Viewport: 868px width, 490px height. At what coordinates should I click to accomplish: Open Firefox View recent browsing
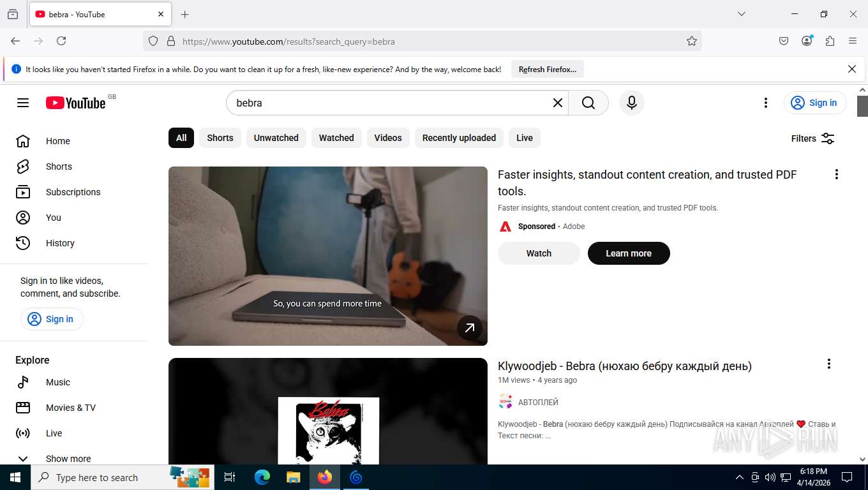click(13, 14)
